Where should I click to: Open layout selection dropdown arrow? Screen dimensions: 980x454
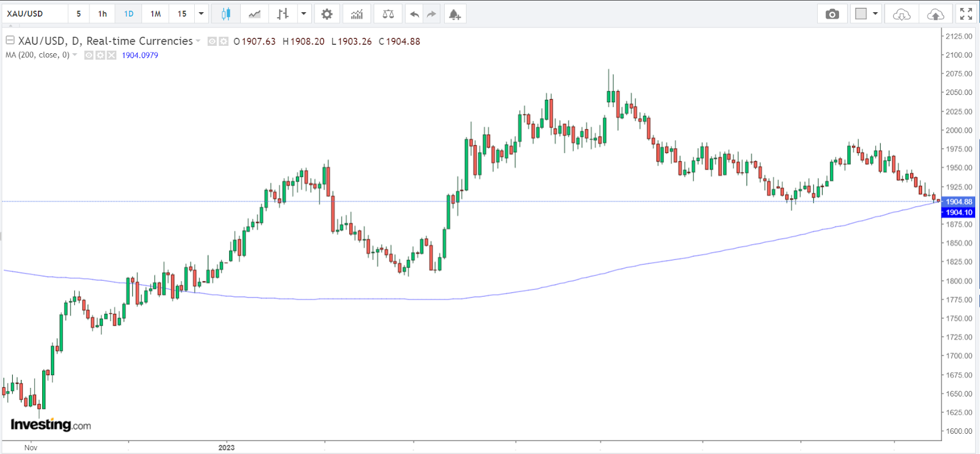coord(875,13)
